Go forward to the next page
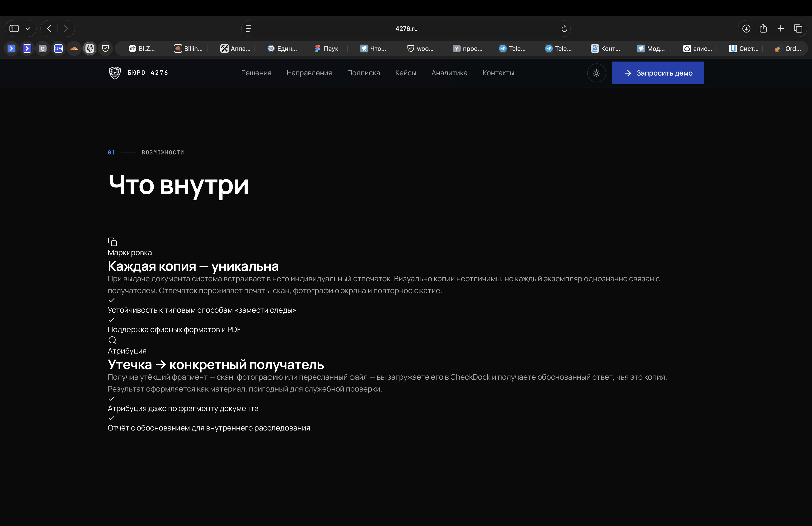This screenshot has height=526, width=812. tap(66, 28)
